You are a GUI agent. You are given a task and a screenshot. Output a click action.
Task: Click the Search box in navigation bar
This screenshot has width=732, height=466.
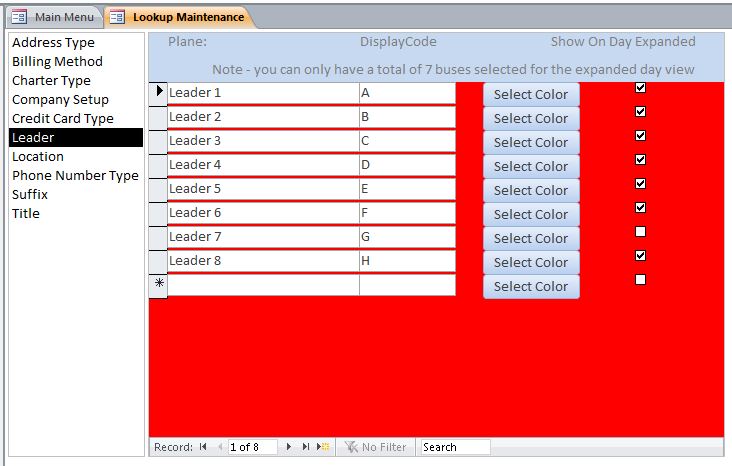[455, 447]
